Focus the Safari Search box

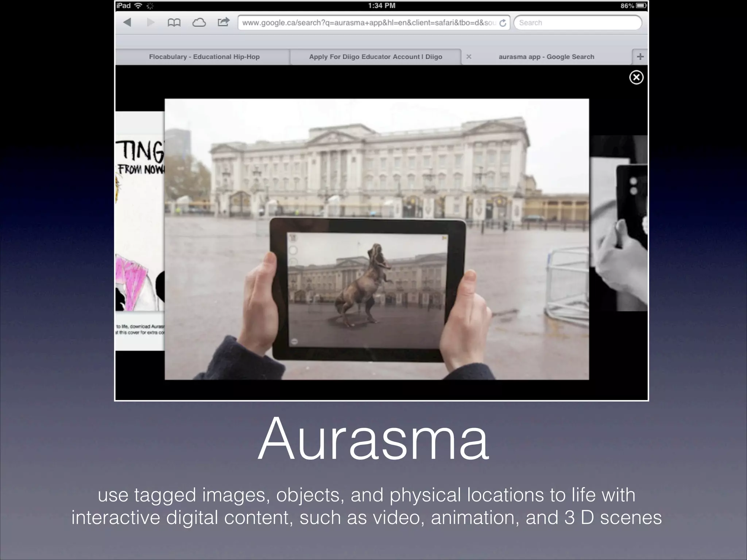click(578, 23)
